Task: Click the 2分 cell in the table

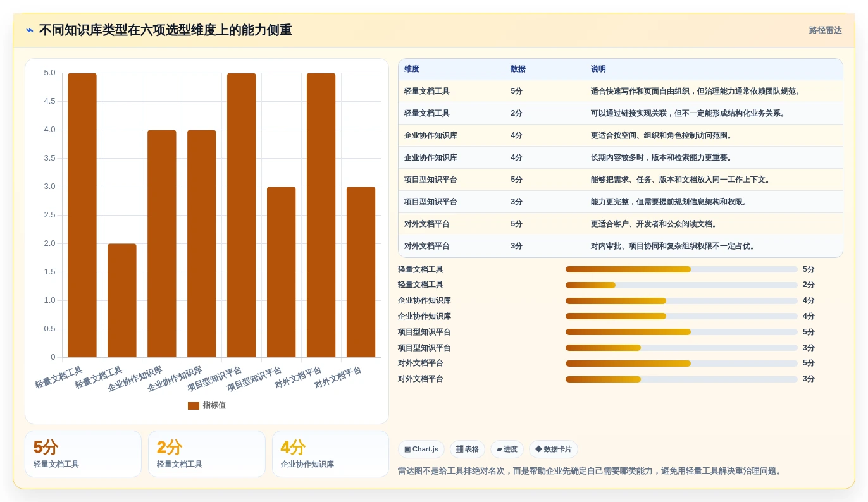Action: [x=517, y=113]
